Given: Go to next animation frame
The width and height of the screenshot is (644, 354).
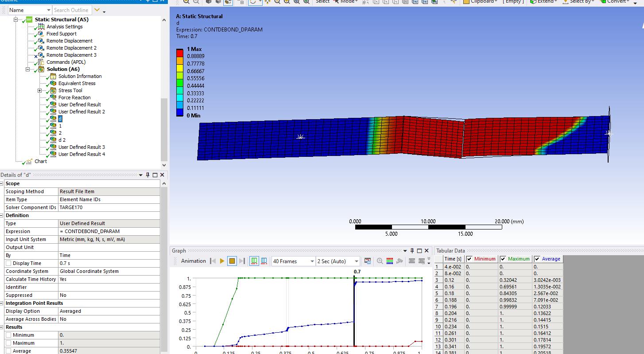Looking at the screenshot, I should [242, 261].
